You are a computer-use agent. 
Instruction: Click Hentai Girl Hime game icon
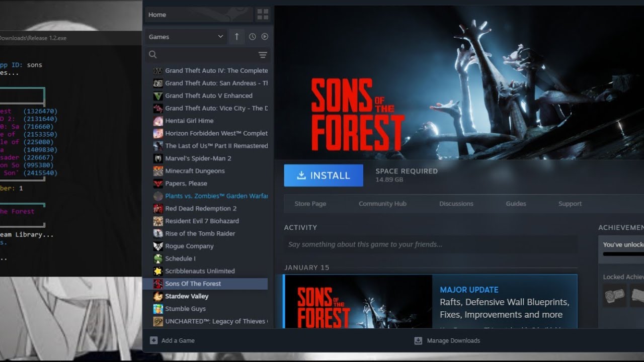click(x=158, y=121)
